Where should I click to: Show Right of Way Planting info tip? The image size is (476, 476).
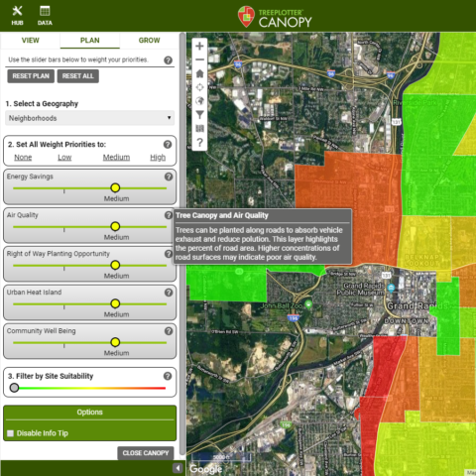coord(169,254)
